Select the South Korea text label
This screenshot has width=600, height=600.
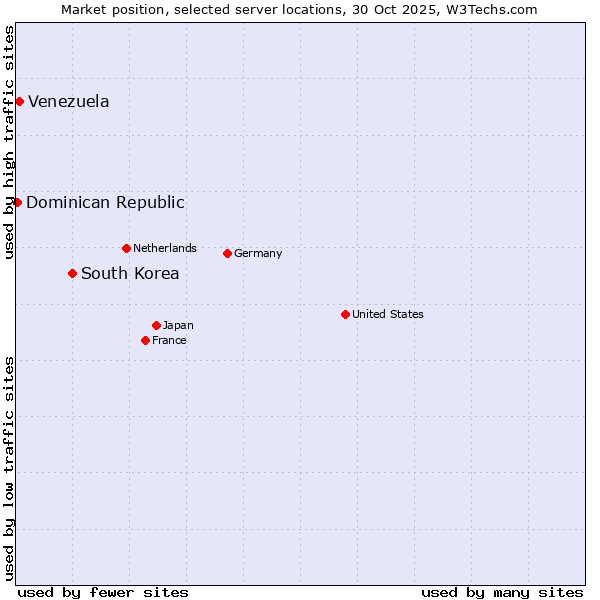(x=130, y=274)
